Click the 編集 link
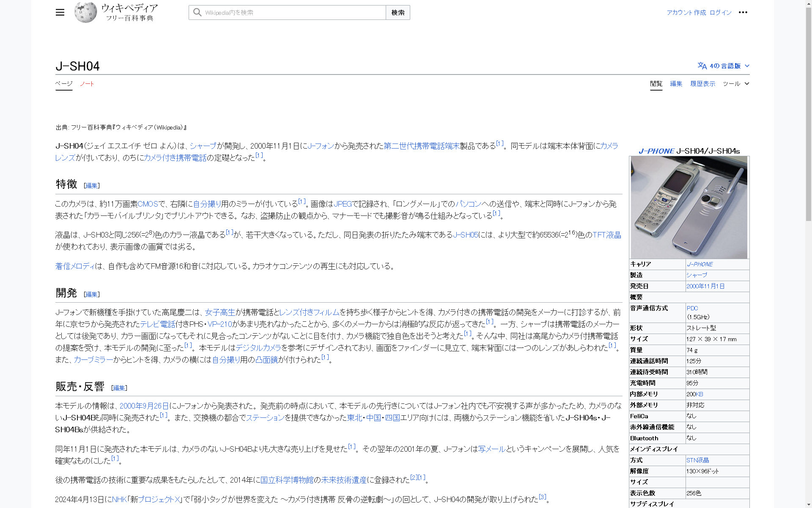The image size is (812, 508). [x=675, y=83]
